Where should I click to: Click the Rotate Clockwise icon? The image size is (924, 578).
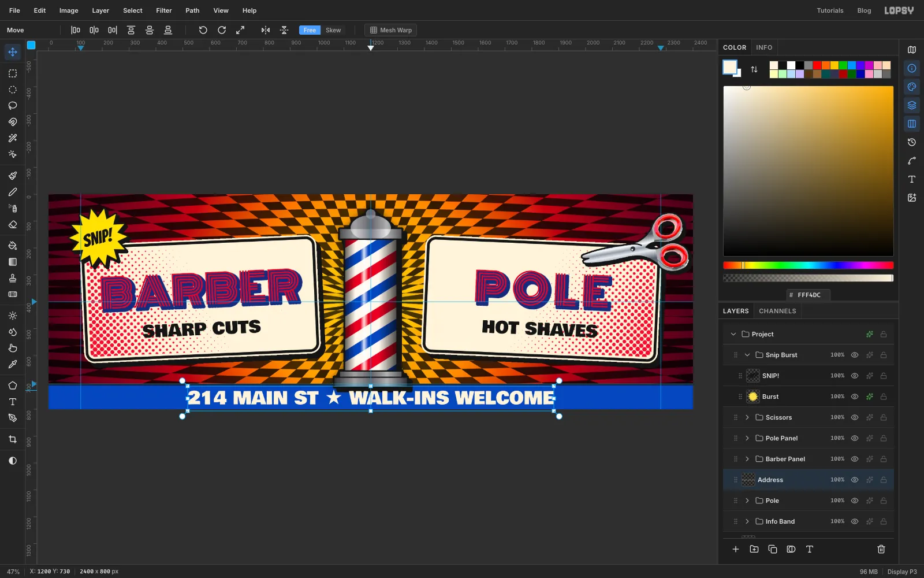(x=222, y=30)
